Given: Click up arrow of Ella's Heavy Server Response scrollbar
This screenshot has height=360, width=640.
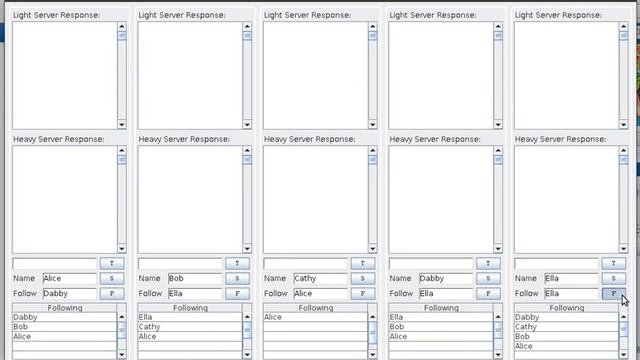Looking at the screenshot, I should [x=623, y=151].
